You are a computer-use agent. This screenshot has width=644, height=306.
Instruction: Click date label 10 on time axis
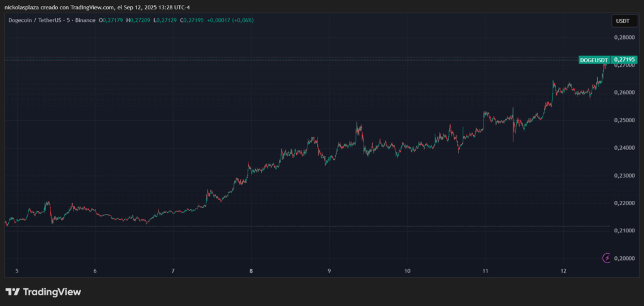point(408,271)
